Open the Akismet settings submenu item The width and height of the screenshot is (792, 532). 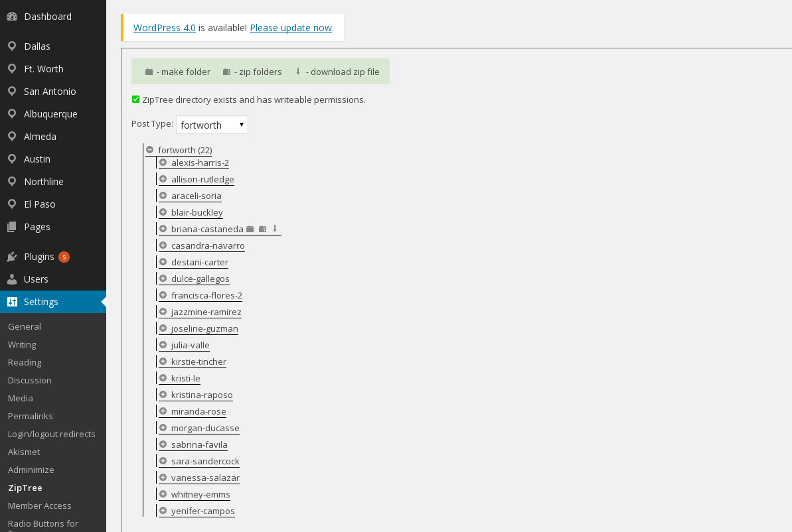[x=24, y=452]
